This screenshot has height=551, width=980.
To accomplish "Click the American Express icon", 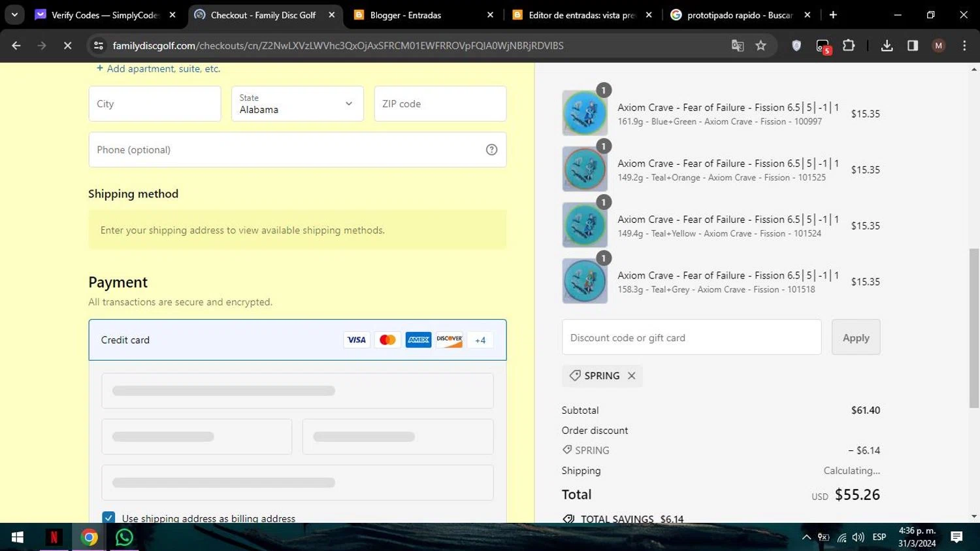I will 418,340.
